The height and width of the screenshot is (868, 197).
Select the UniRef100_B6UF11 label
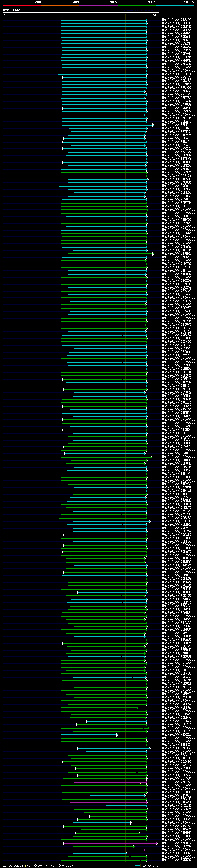[x=177, y=125]
